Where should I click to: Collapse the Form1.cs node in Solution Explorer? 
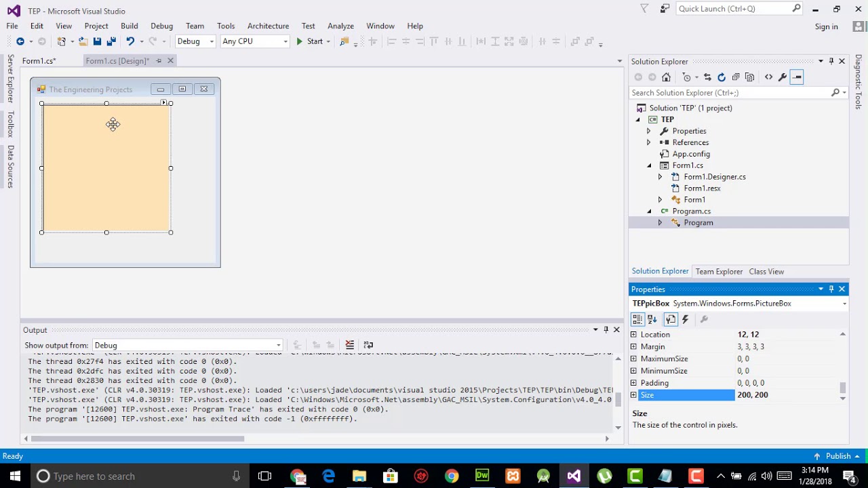pyautogui.click(x=649, y=165)
